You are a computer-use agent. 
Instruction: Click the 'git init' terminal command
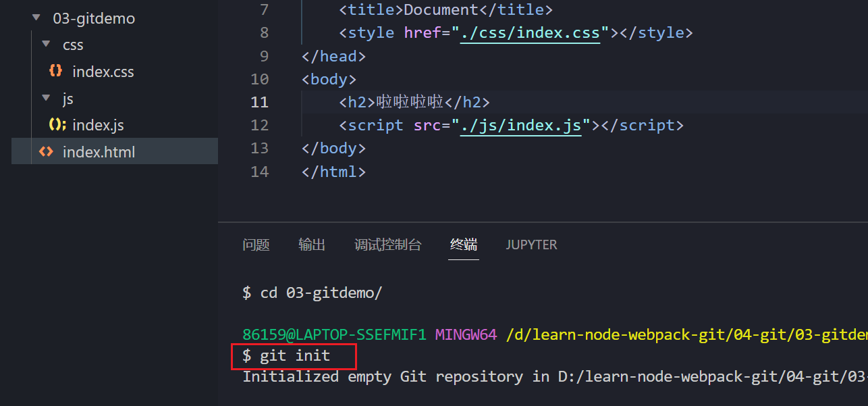pyautogui.click(x=295, y=355)
